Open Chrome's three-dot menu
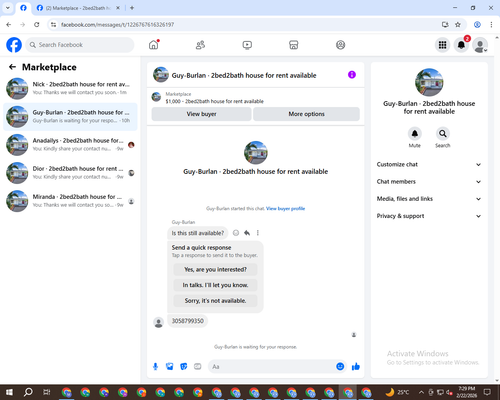 (x=491, y=25)
